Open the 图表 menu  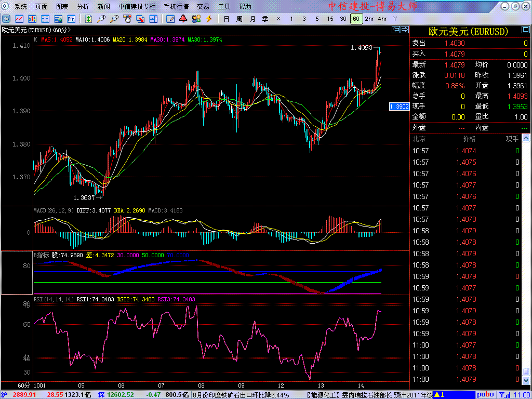pyautogui.click(x=62, y=6)
